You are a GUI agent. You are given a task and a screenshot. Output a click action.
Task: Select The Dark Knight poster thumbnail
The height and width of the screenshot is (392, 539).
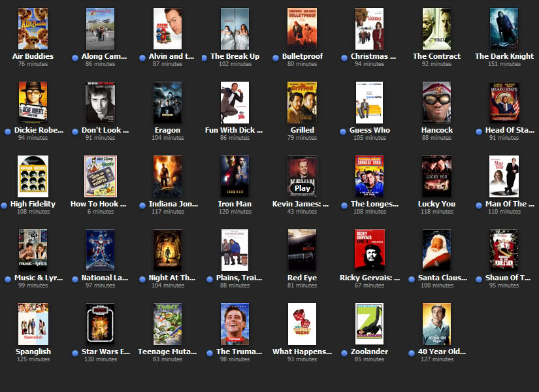[504, 29]
